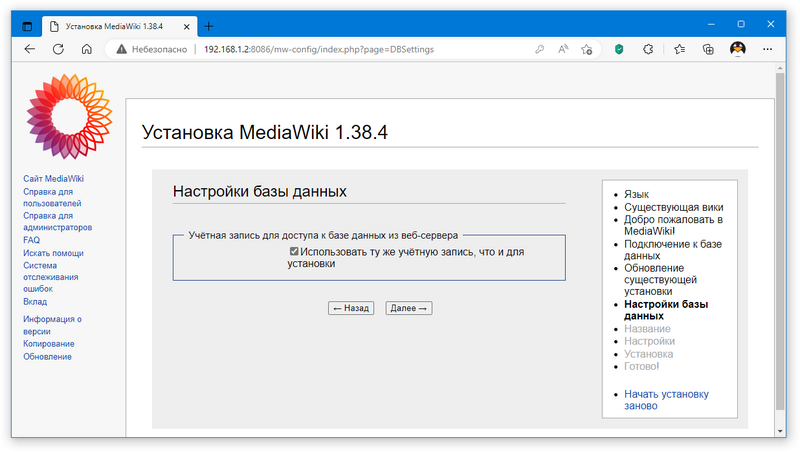Image resolution: width=800 pixels, height=452 pixels.
Task: Click the address bar URL
Action: 319,49
